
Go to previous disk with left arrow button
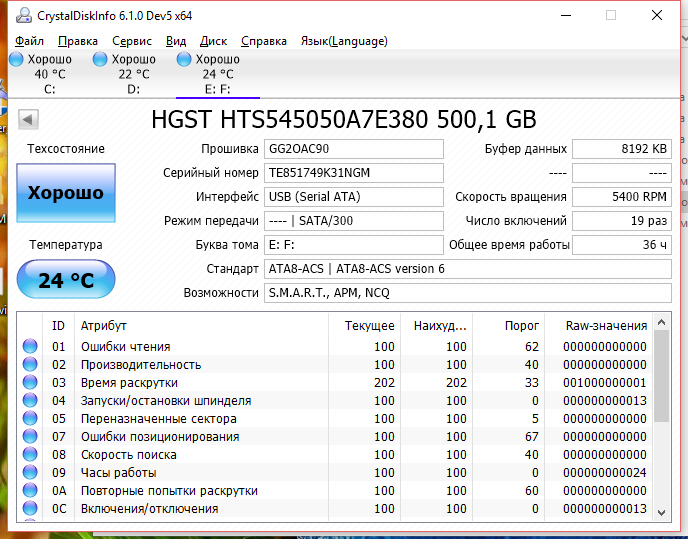[29, 119]
